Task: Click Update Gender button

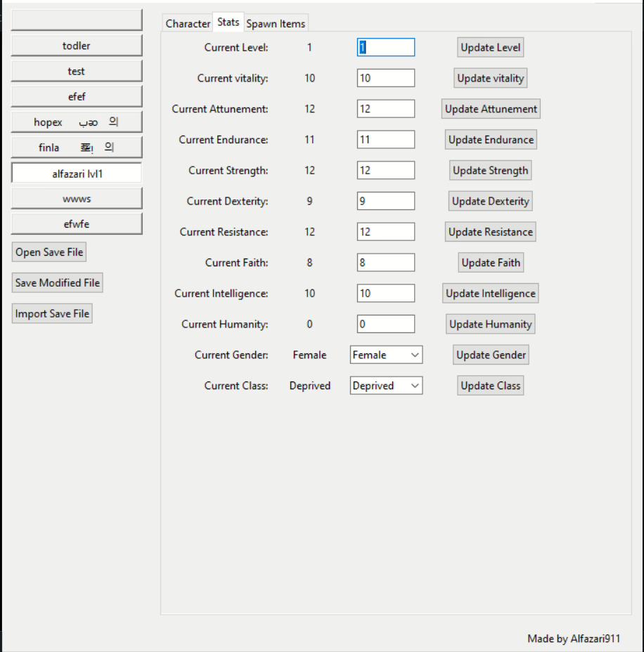Action: (491, 355)
